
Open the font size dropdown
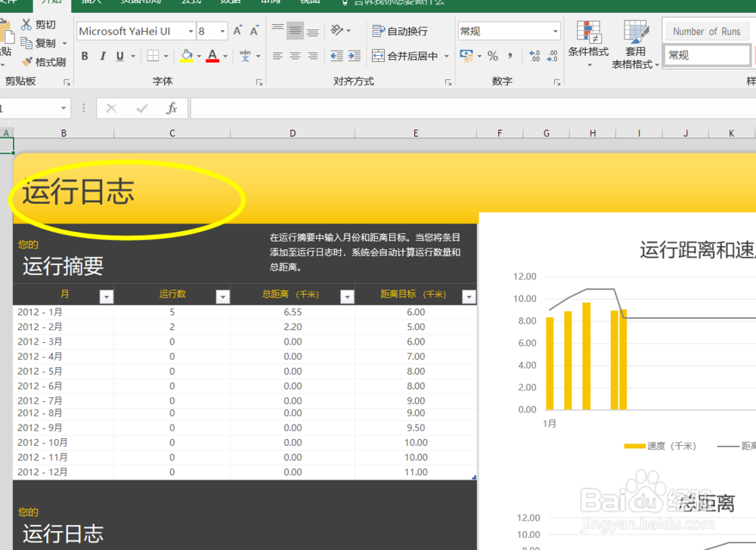coord(222,31)
